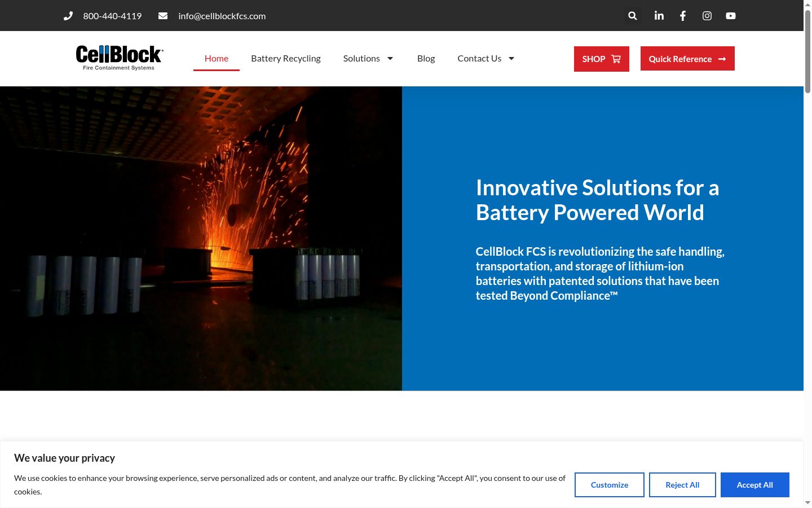
Task: Expand the Contact Us dropdown arrow
Action: coord(511,58)
